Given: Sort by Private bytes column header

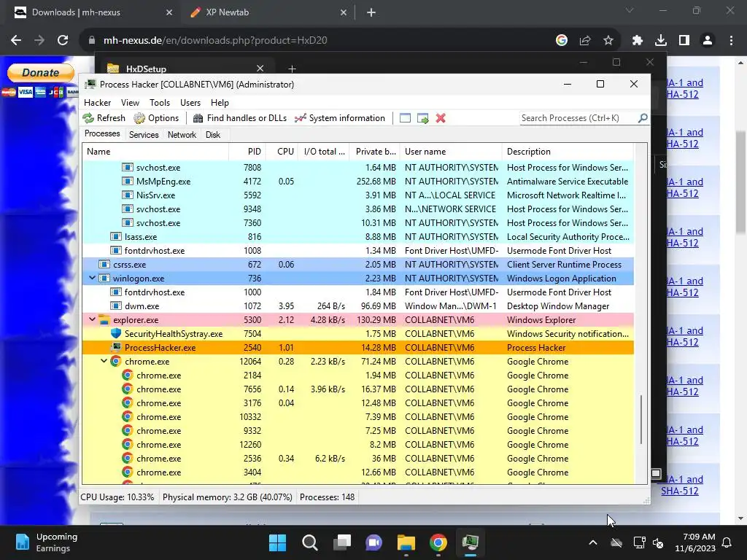Looking at the screenshot, I should tap(374, 152).
